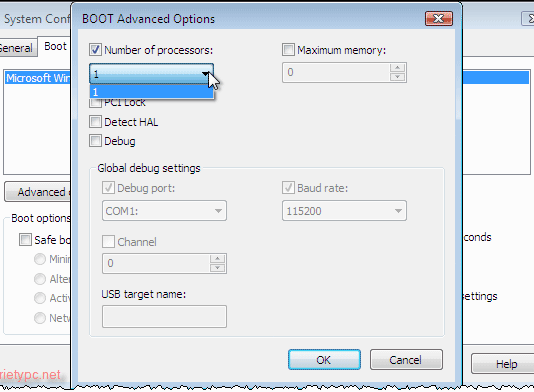Open the Number of processors dropdown arrow
The height and width of the screenshot is (392, 534).
pyautogui.click(x=205, y=73)
